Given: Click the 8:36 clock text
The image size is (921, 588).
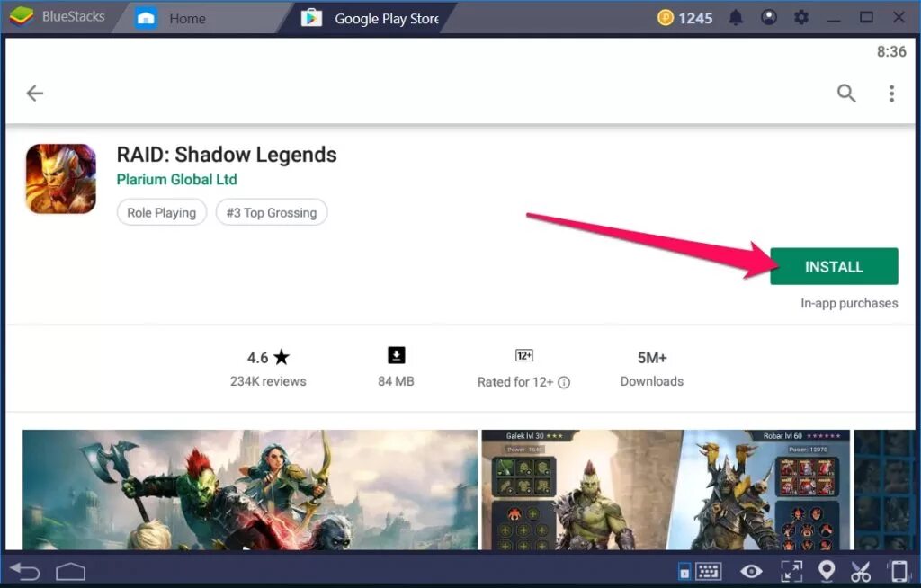Looking at the screenshot, I should click(891, 51).
